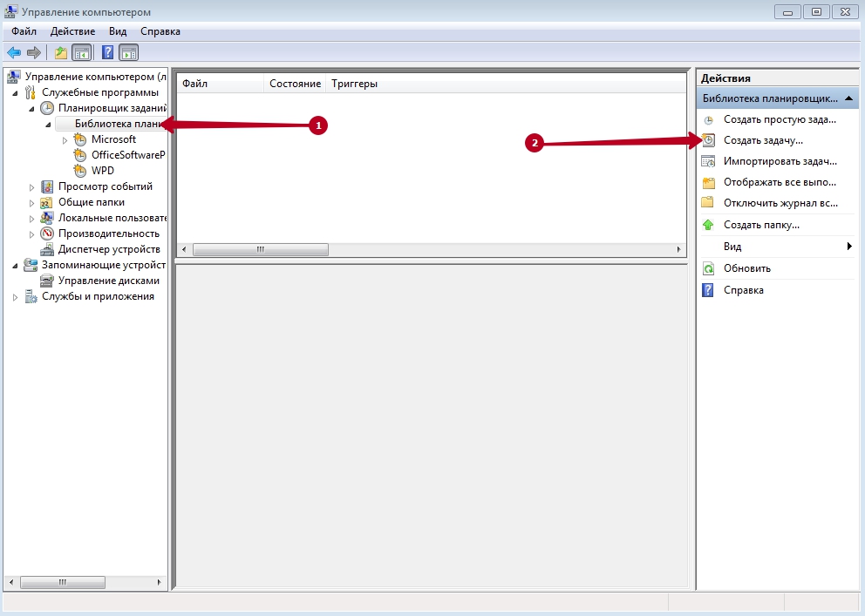Click the Локальные пользователи icon

[47, 218]
